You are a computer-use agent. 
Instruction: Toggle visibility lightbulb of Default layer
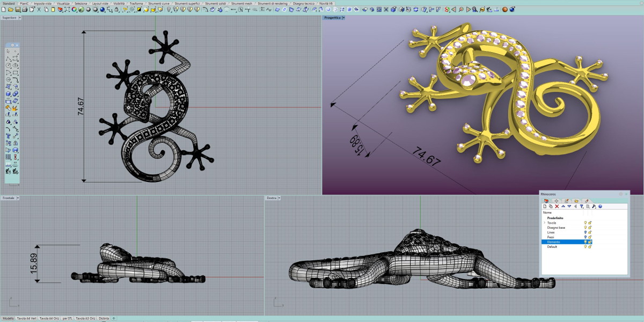(585, 247)
